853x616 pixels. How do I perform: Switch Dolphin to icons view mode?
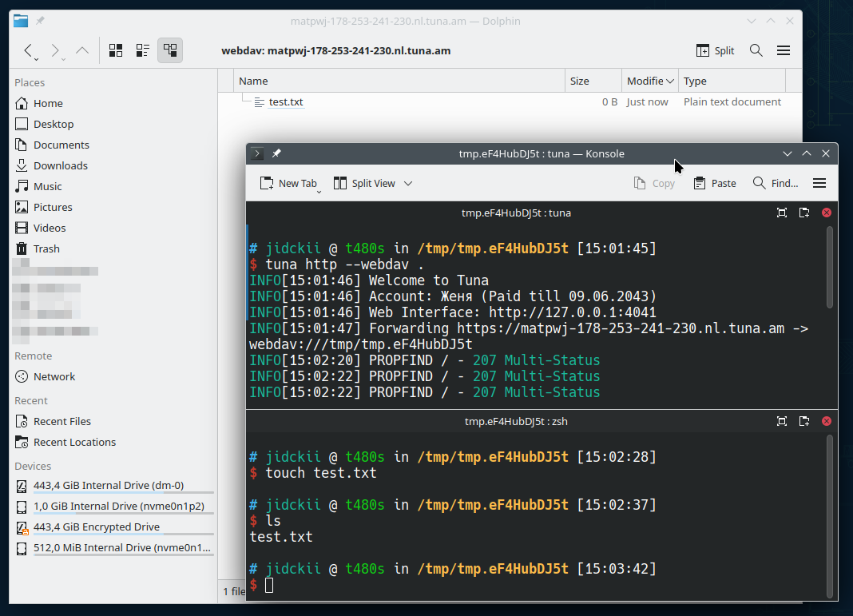coord(115,50)
